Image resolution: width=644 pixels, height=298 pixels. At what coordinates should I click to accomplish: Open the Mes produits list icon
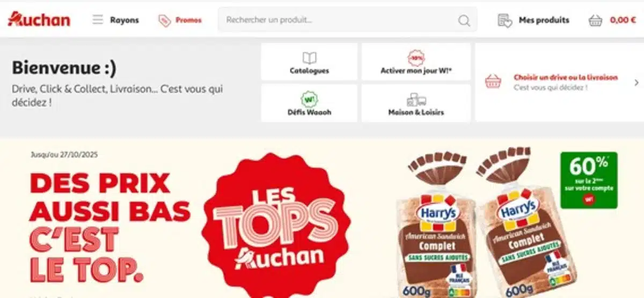coord(504,20)
